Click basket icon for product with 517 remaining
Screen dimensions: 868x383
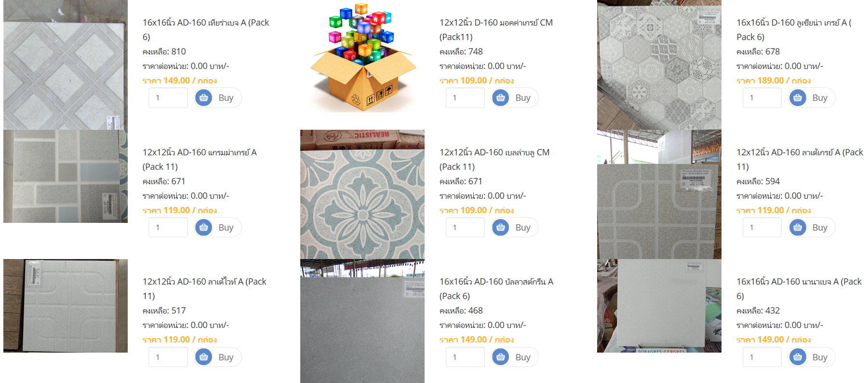click(x=204, y=357)
